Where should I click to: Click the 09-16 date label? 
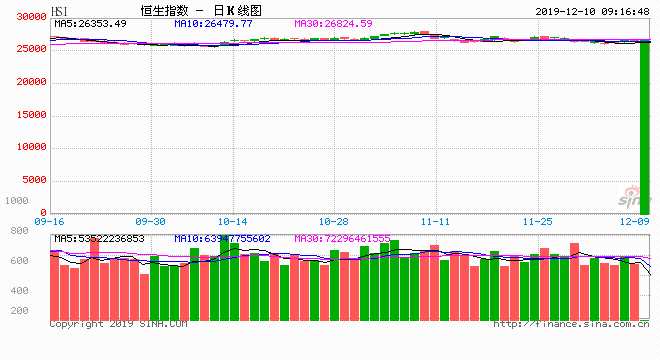point(49,221)
